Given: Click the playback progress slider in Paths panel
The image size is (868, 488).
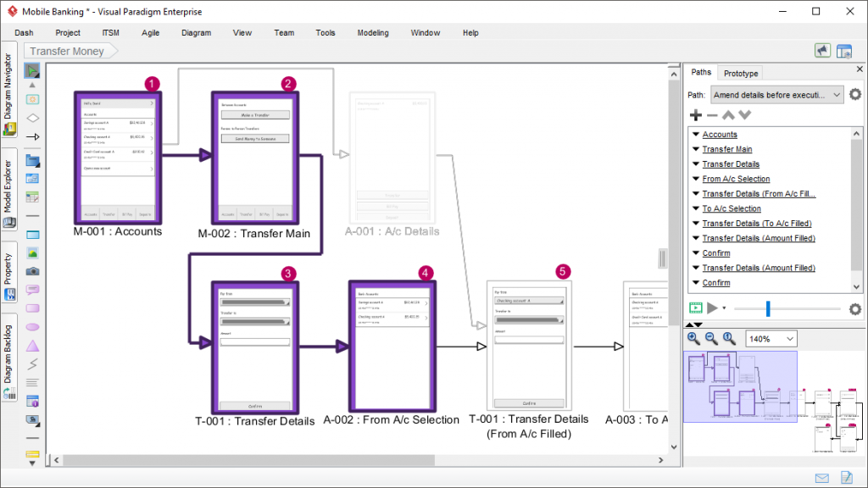Looking at the screenshot, I should pyautogui.click(x=767, y=308).
